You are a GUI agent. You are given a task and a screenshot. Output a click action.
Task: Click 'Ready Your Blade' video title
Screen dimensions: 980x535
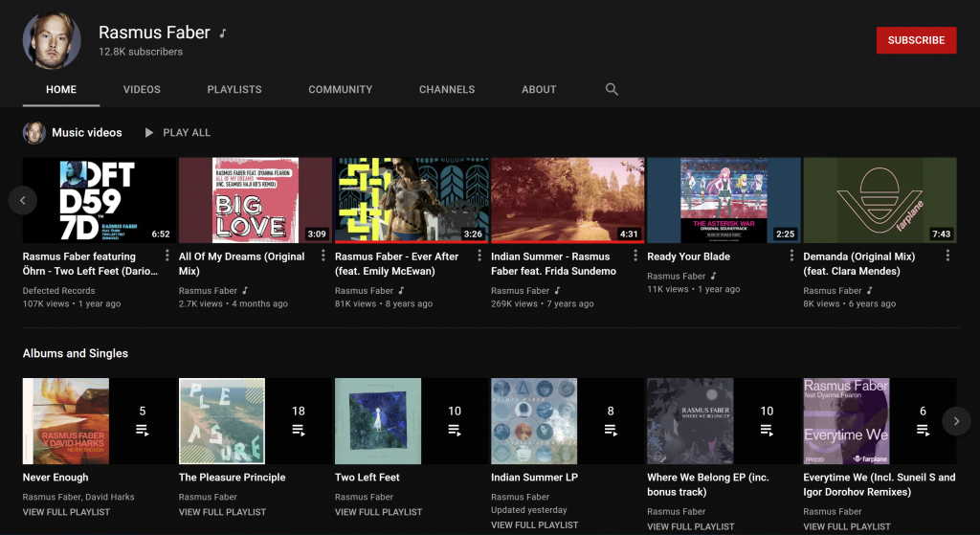pyautogui.click(x=689, y=256)
